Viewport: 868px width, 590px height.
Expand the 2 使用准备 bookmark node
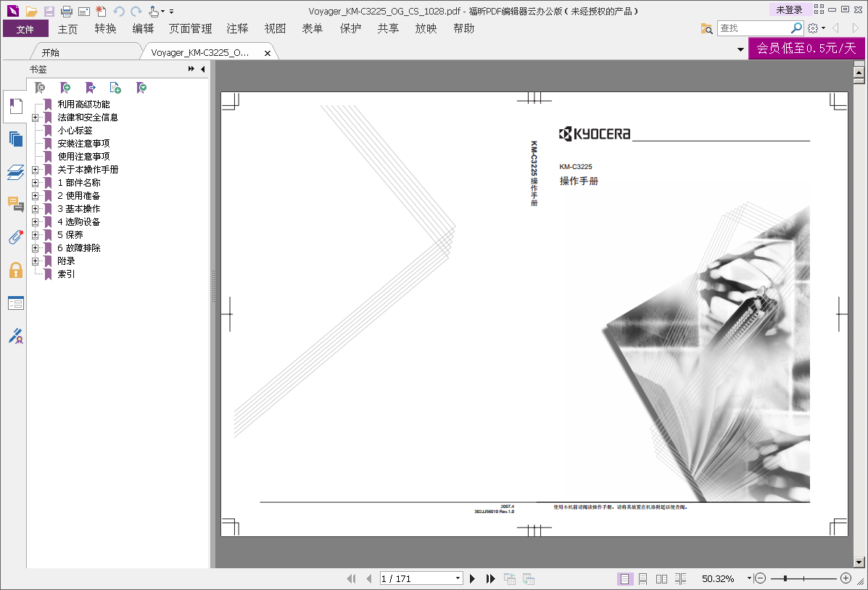(x=35, y=195)
